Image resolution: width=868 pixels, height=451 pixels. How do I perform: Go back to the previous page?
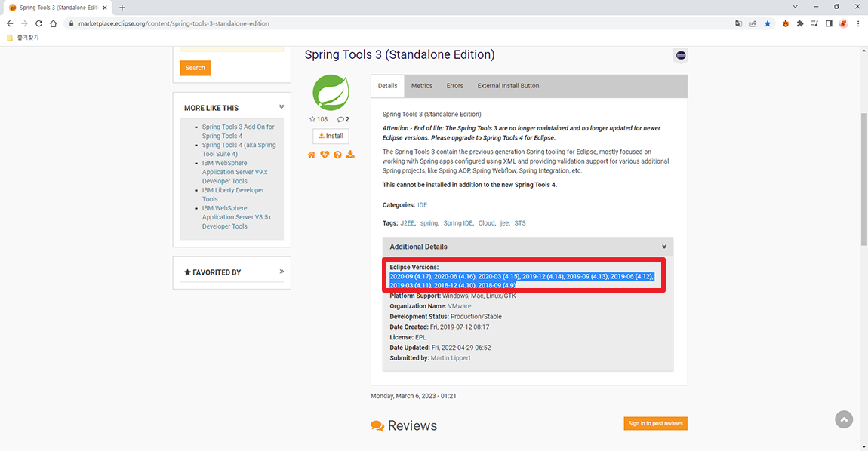[9, 24]
